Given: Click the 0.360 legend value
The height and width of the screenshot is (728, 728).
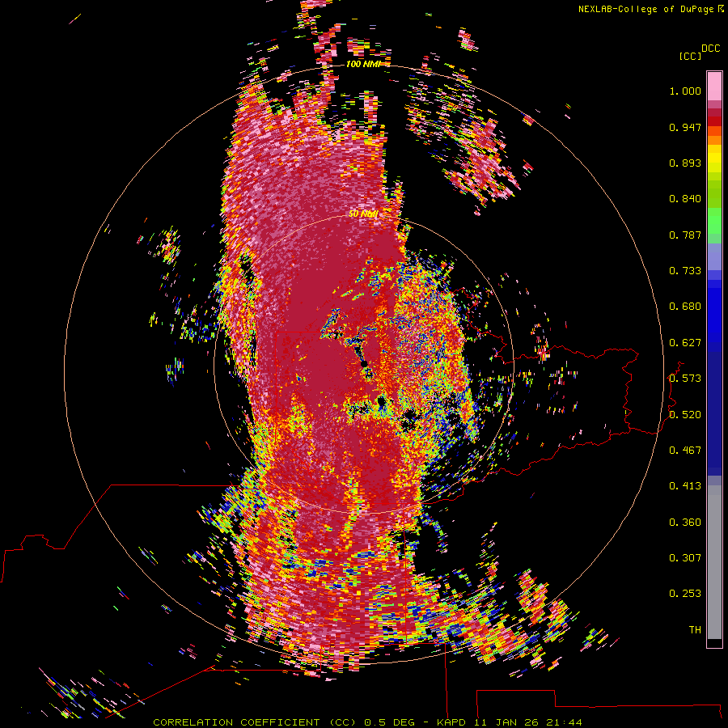Looking at the screenshot, I should click(x=685, y=523).
